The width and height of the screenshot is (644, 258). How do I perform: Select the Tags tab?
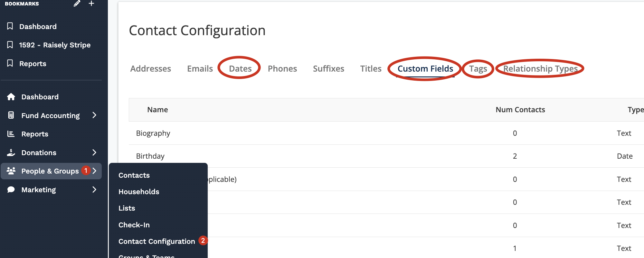click(478, 69)
